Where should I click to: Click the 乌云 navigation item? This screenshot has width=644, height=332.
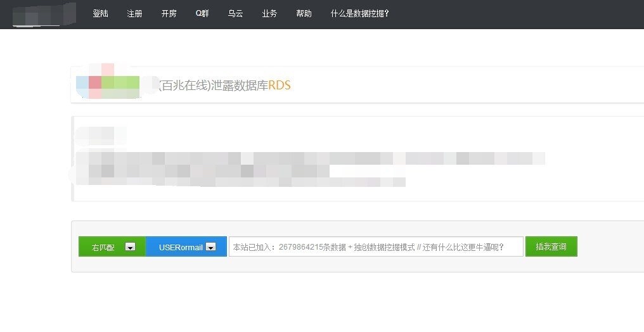(x=235, y=13)
